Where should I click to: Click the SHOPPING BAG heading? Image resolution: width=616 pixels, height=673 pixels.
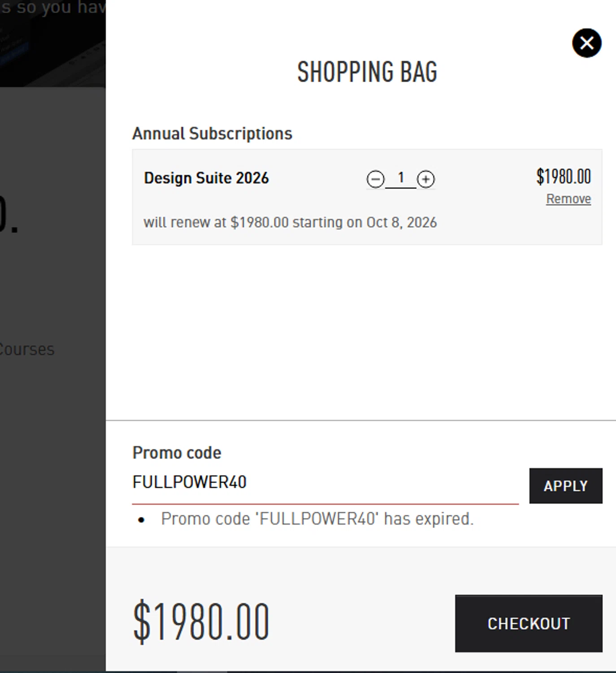[x=367, y=72]
